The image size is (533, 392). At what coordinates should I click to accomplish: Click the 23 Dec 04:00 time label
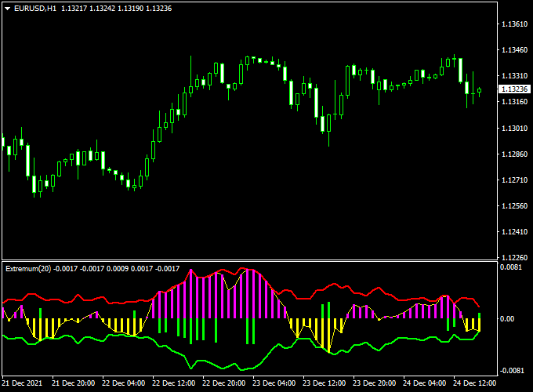pos(274,383)
